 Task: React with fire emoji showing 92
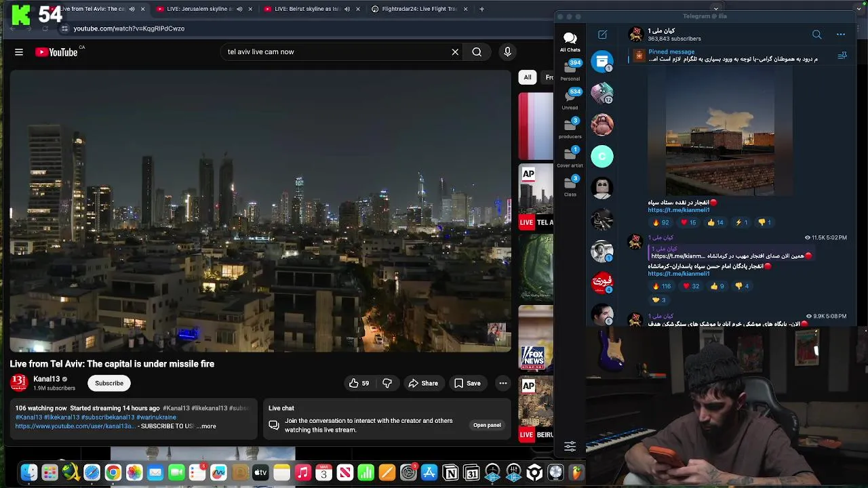pos(660,222)
